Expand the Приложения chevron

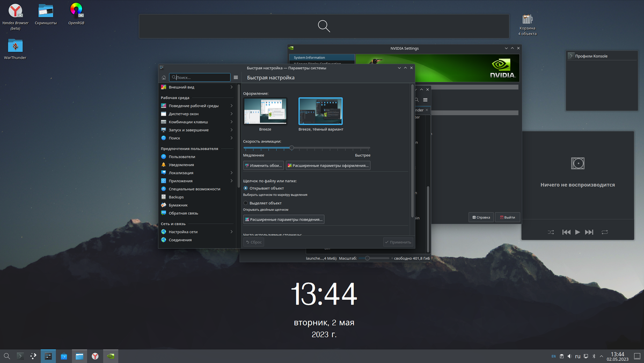coord(232,181)
